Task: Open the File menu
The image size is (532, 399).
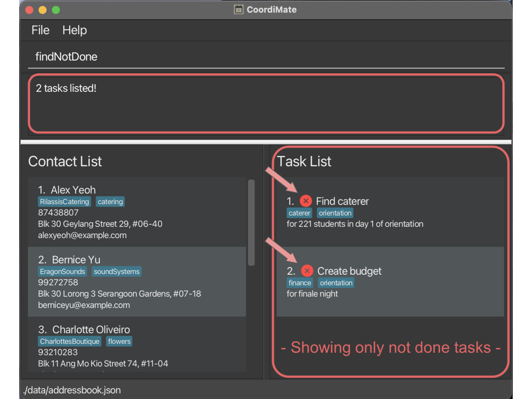Action: tap(40, 30)
